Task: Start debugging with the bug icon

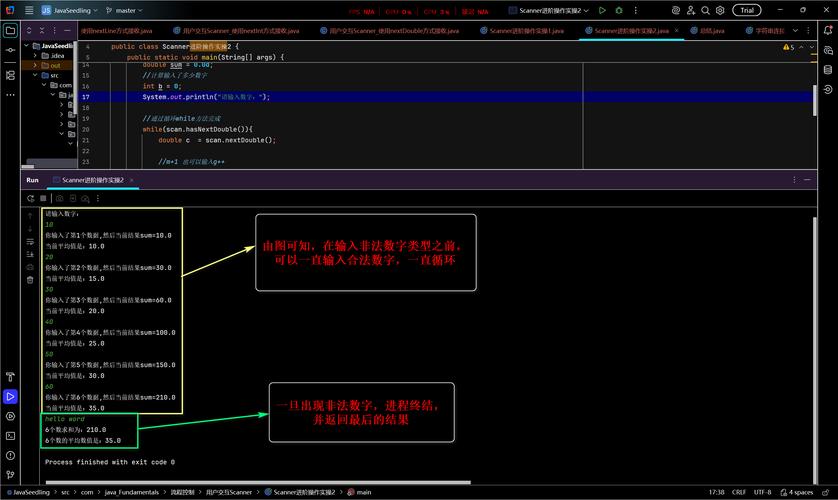Action: [619, 10]
